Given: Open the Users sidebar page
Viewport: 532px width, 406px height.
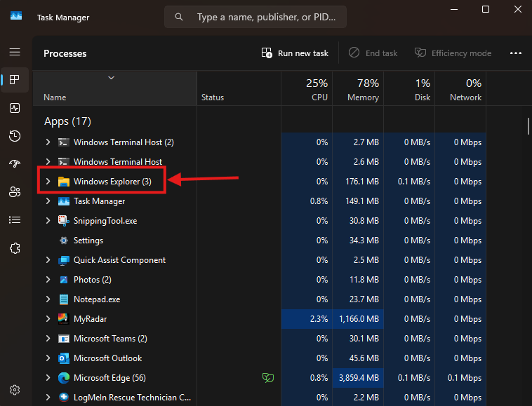Looking at the screenshot, I should point(15,192).
